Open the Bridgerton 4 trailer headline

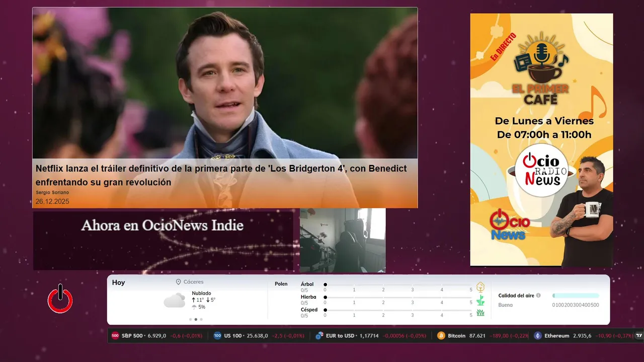pyautogui.click(x=221, y=175)
